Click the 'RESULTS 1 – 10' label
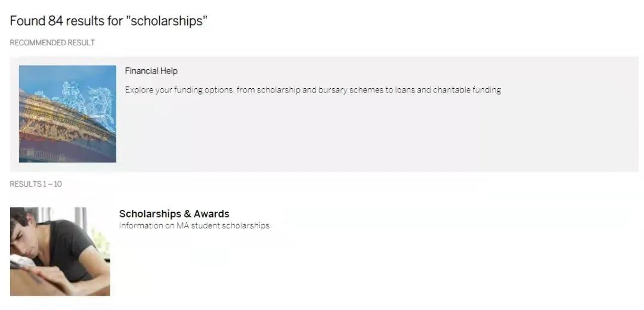The height and width of the screenshot is (310, 644). [36, 184]
